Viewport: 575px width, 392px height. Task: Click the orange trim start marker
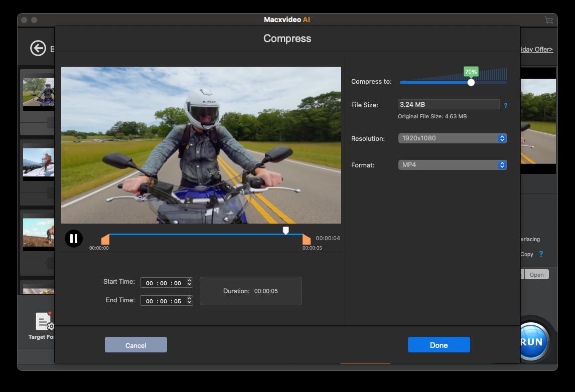tap(105, 240)
